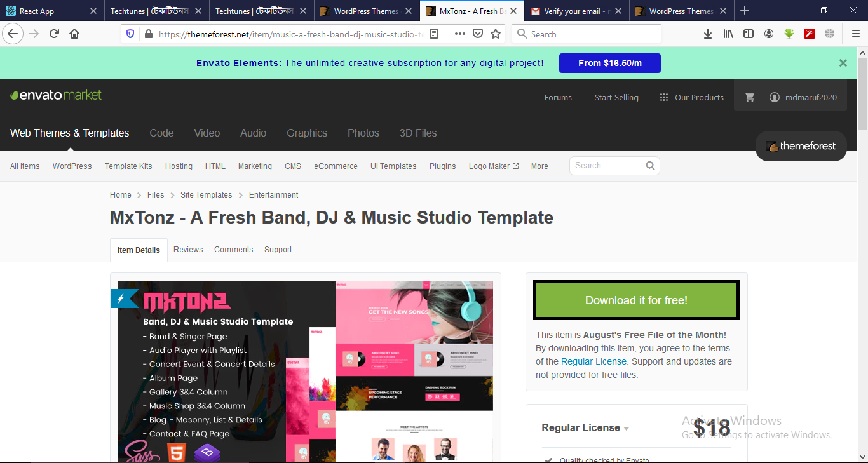Viewport: 868px width, 463px height.
Task: Click the magnifier in ThemeForest search
Action: (x=650, y=166)
